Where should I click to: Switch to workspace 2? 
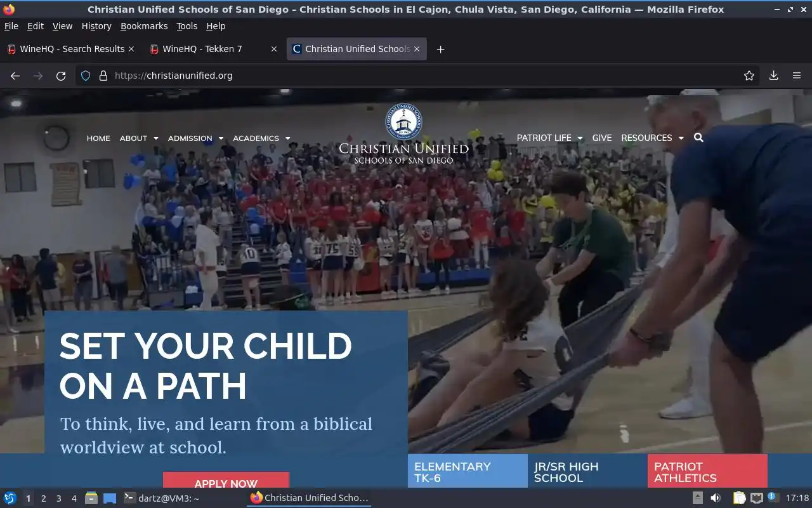(x=43, y=498)
